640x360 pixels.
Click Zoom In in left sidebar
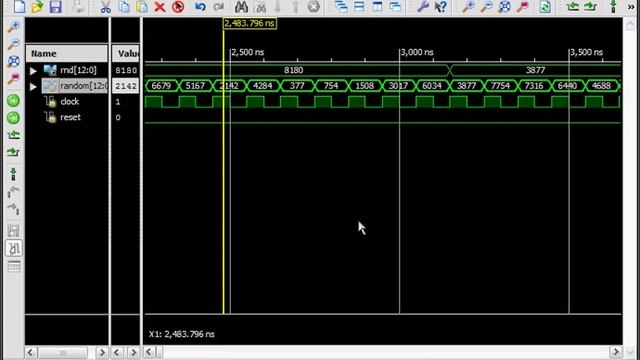pyautogui.click(x=13, y=27)
